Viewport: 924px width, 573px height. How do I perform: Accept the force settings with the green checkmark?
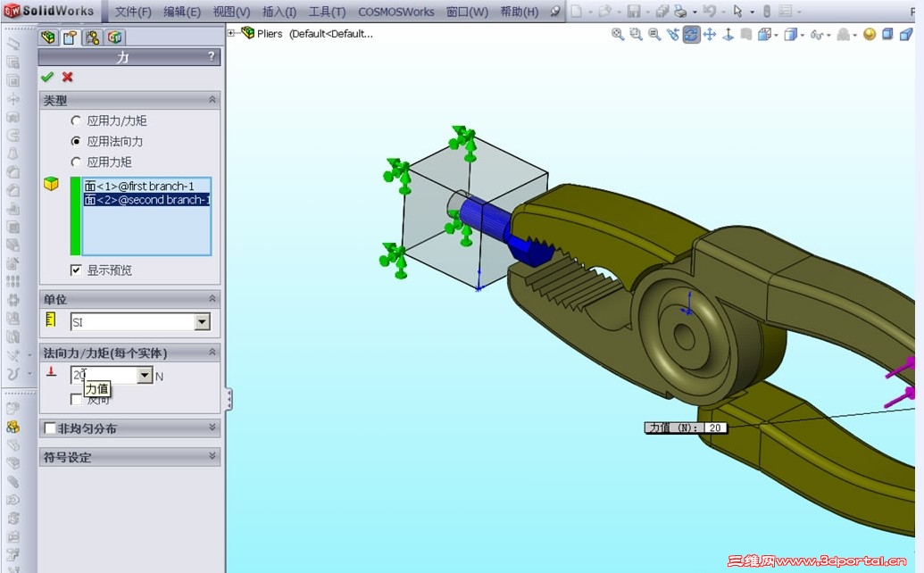(x=47, y=77)
